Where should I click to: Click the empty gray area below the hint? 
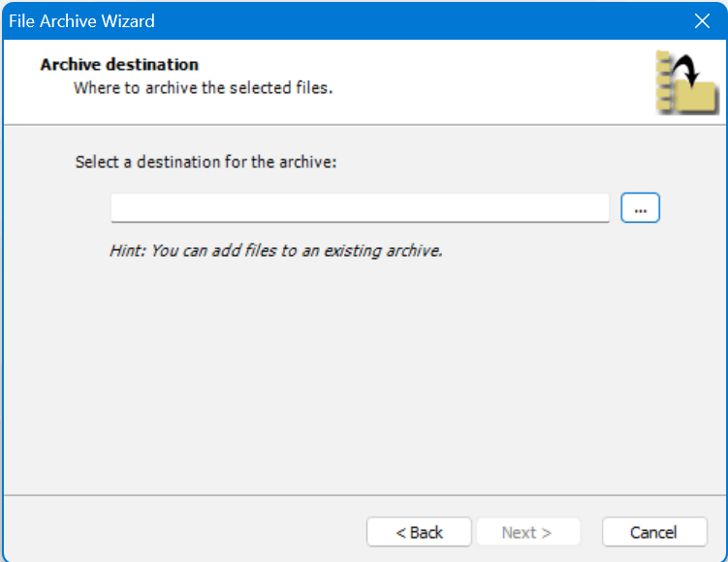pos(364,378)
